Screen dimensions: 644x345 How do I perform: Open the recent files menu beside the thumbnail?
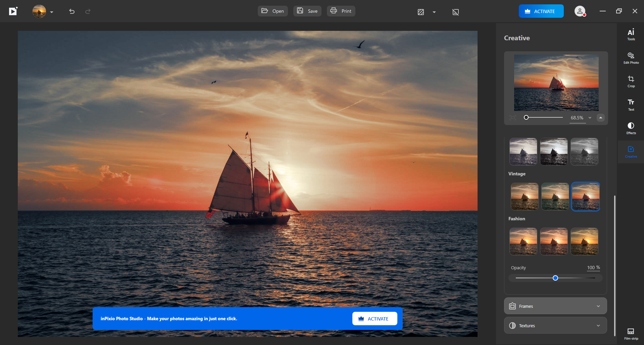coord(52,12)
